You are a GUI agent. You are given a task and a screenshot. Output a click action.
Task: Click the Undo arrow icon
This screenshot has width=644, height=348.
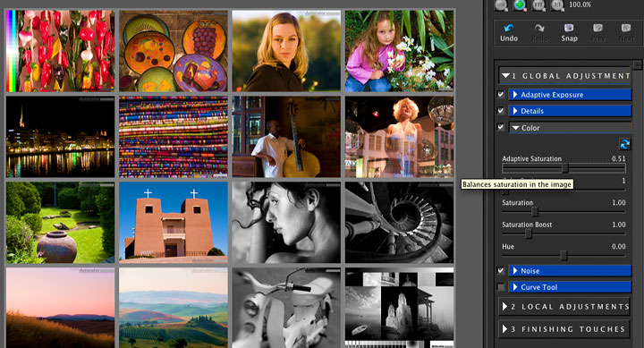(x=509, y=28)
